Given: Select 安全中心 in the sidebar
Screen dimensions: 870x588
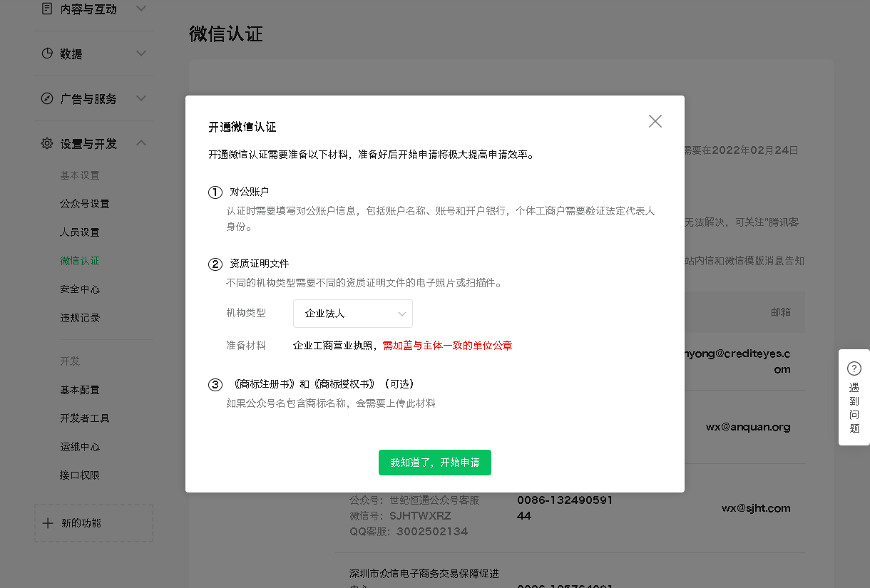Looking at the screenshot, I should [x=80, y=289].
